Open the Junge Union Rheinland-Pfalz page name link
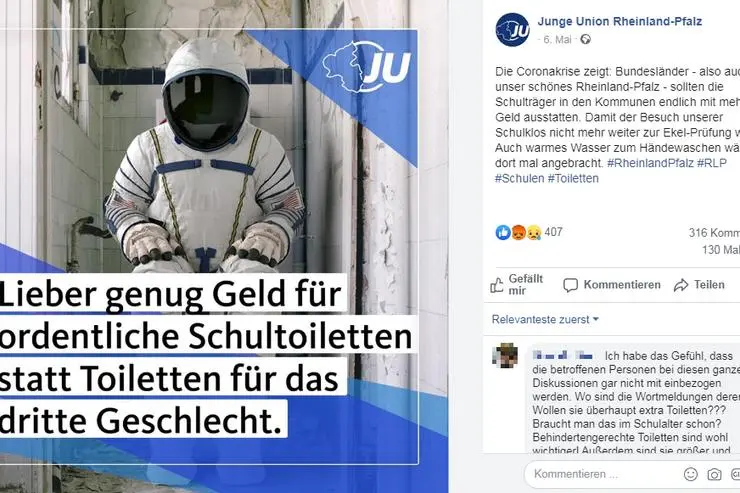This screenshot has height=493, width=740. [620, 21]
